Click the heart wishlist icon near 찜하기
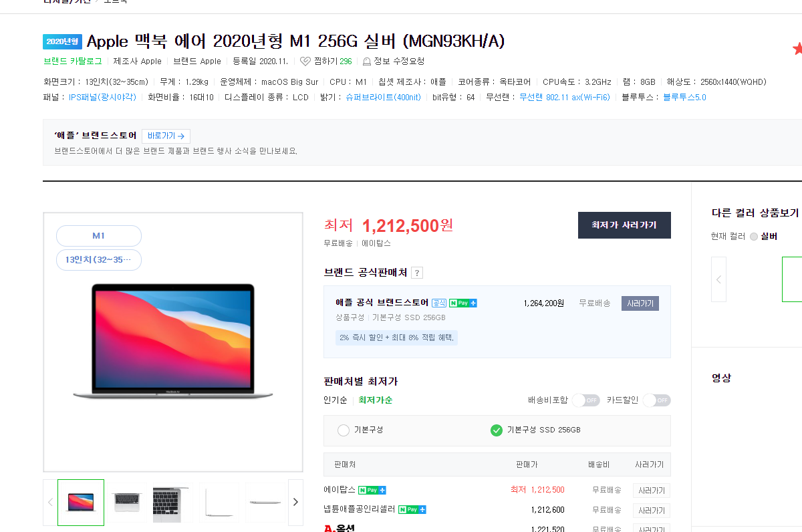This screenshot has width=802, height=532. [x=305, y=61]
